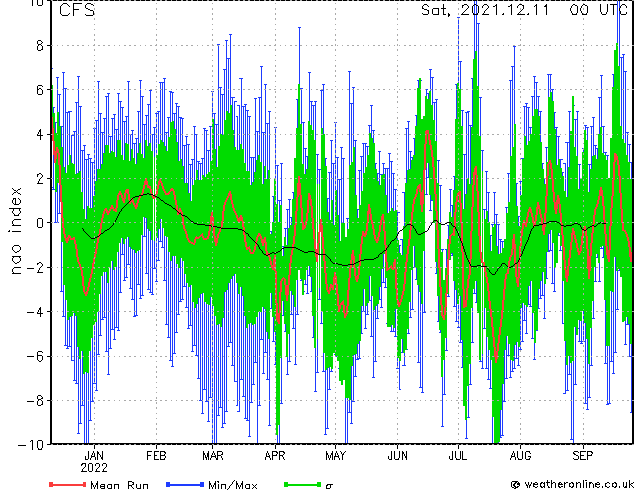Image resolution: width=634 pixels, height=490 pixels.
Task: Click the y-axis value -6
Action: pos(35,356)
